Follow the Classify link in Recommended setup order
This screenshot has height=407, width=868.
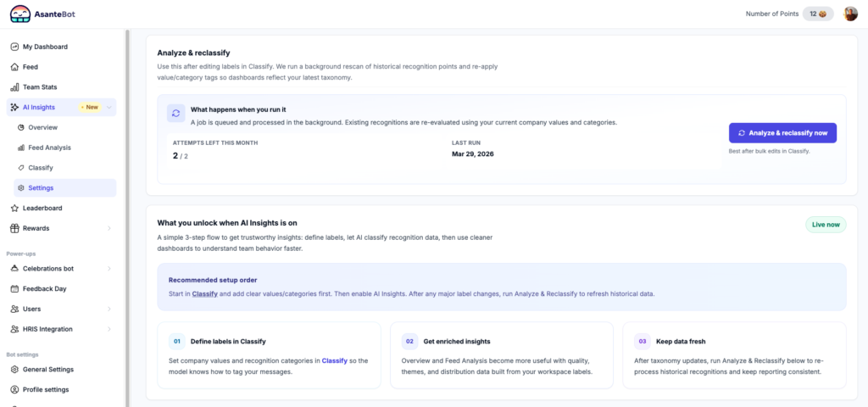pyautogui.click(x=205, y=293)
